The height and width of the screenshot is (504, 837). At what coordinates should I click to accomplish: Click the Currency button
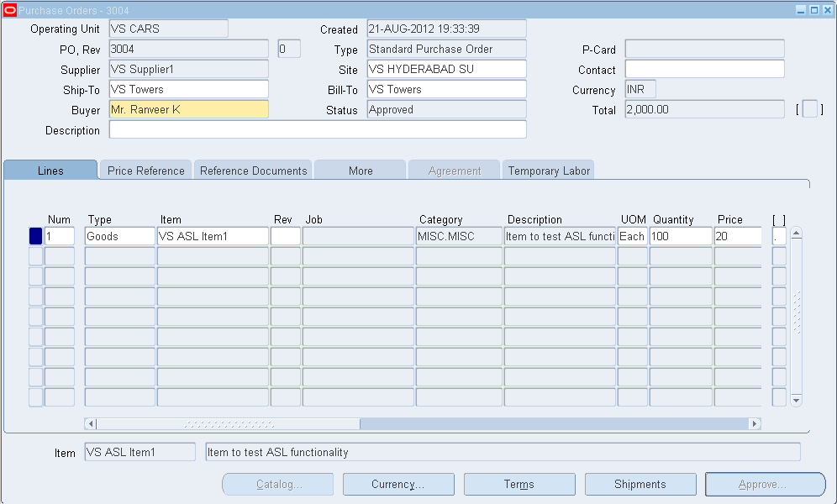click(398, 484)
